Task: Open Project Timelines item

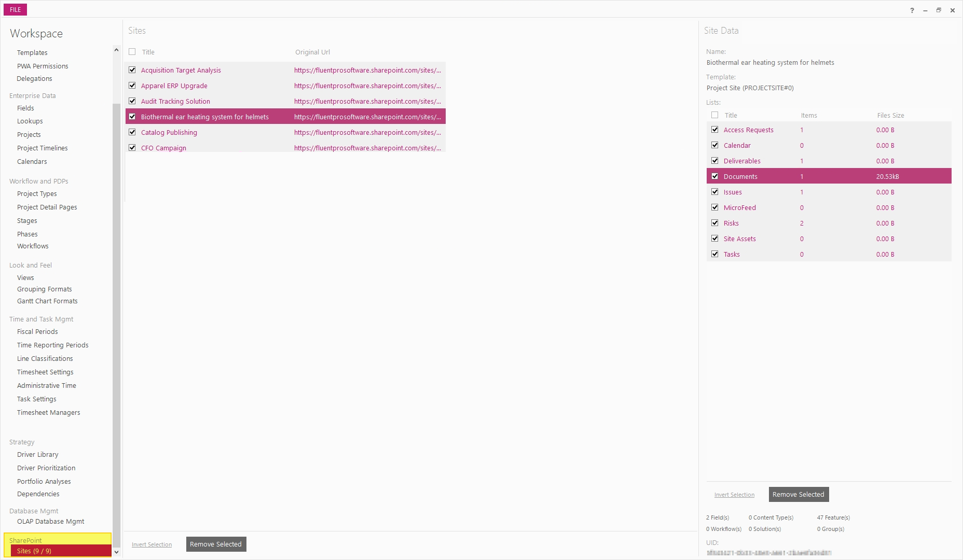Action: click(43, 148)
